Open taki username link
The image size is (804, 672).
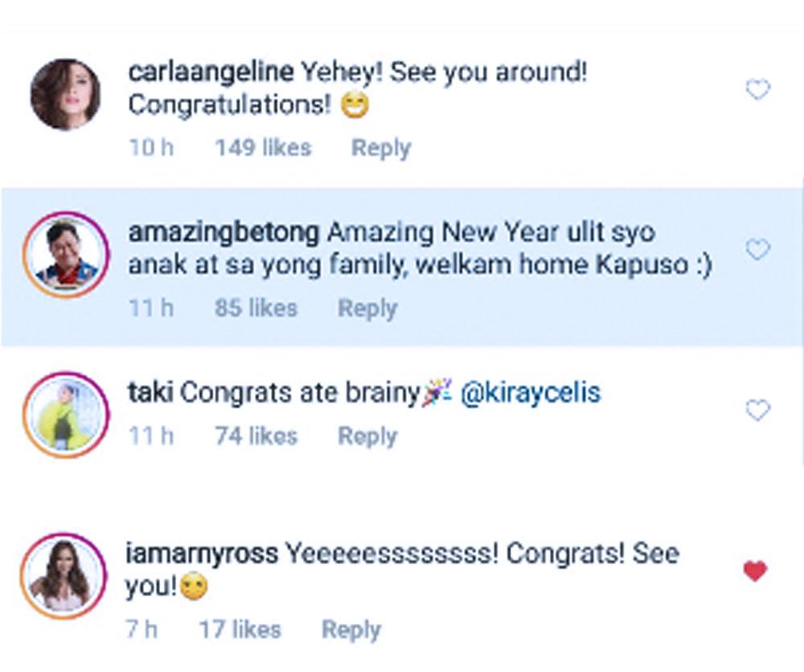[150, 393]
